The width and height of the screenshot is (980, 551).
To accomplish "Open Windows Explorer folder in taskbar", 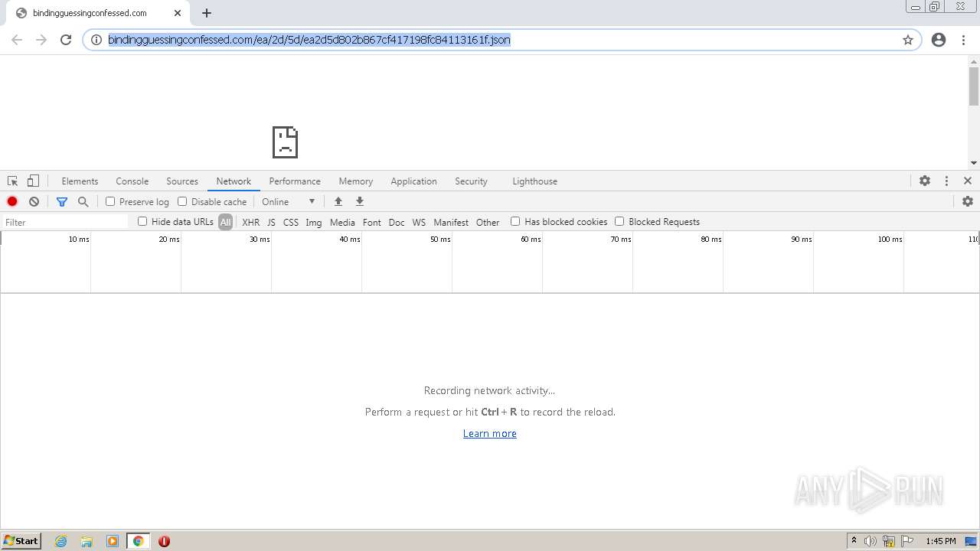I will pos(87,541).
